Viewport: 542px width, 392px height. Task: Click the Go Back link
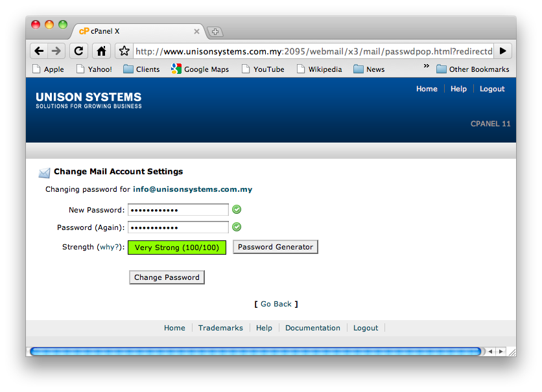(x=276, y=304)
